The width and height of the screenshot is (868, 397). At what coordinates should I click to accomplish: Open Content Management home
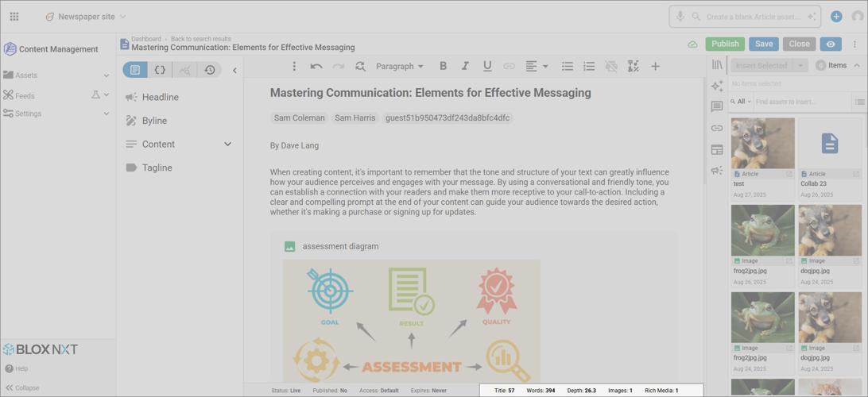click(x=51, y=48)
